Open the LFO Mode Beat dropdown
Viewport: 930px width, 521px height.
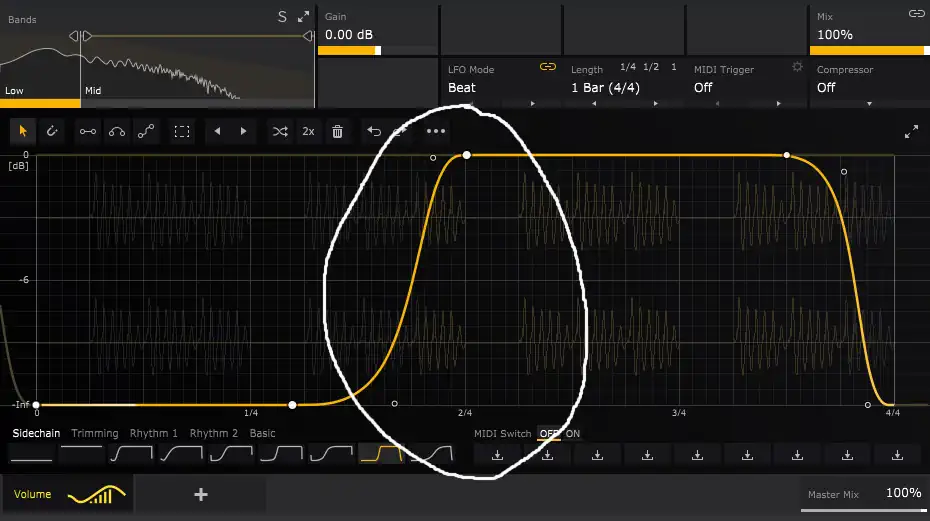click(462, 88)
